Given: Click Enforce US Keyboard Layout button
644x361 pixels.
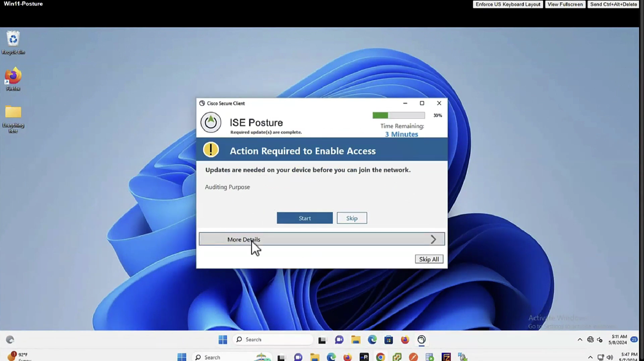Looking at the screenshot, I should 508,4.
